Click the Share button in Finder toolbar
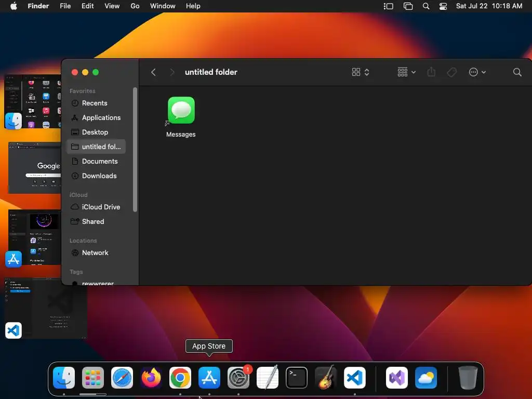532x399 pixels. pyautogui.click(x=431, y=72)
